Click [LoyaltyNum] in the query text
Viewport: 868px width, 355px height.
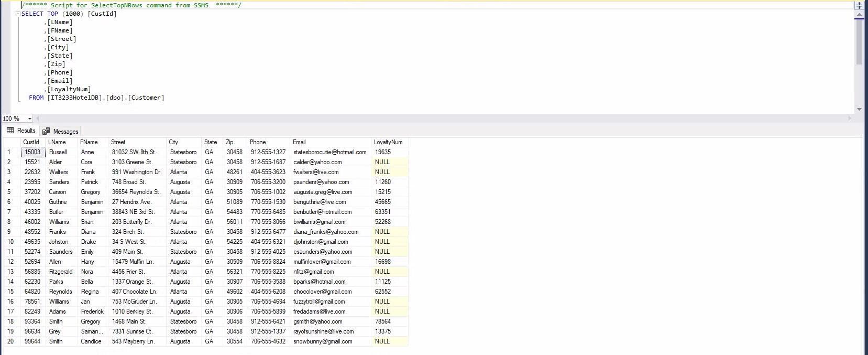coord(69,90)
